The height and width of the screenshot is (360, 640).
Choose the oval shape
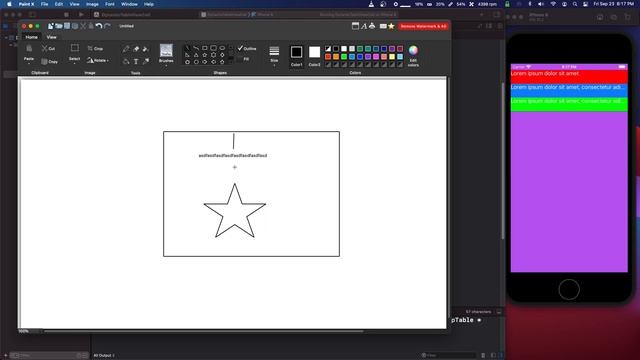[x=222, y=48]
